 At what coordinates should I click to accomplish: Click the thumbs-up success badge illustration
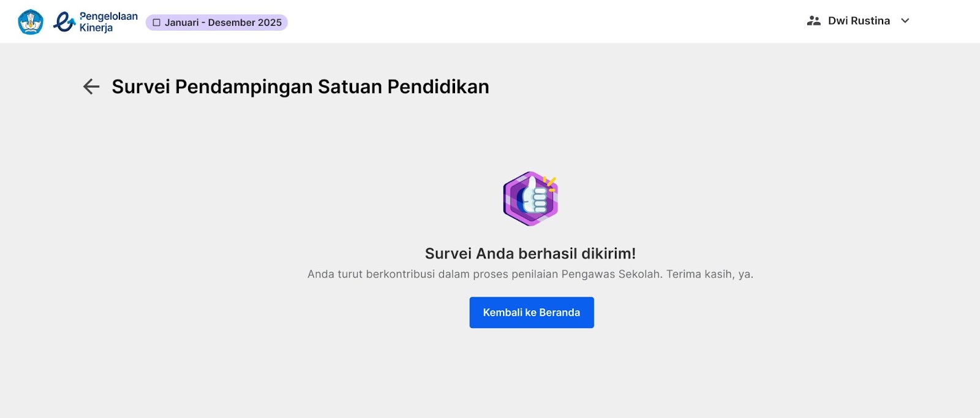[530, 199]
